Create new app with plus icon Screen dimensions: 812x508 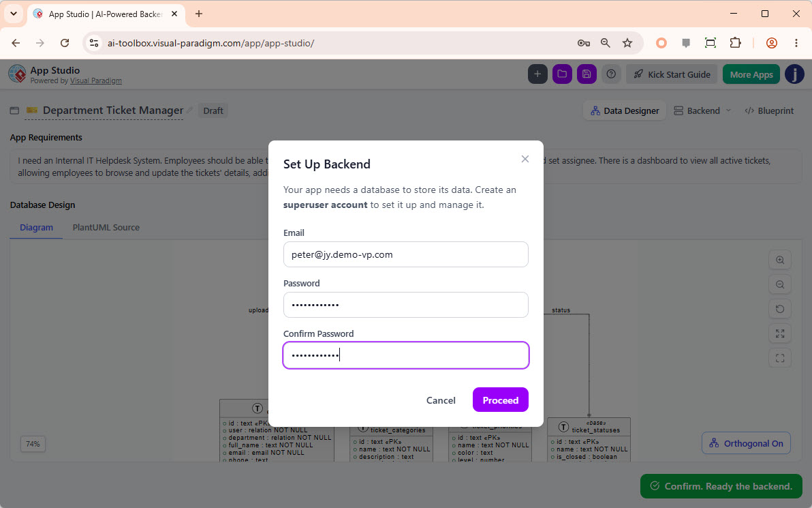(537, 74)
